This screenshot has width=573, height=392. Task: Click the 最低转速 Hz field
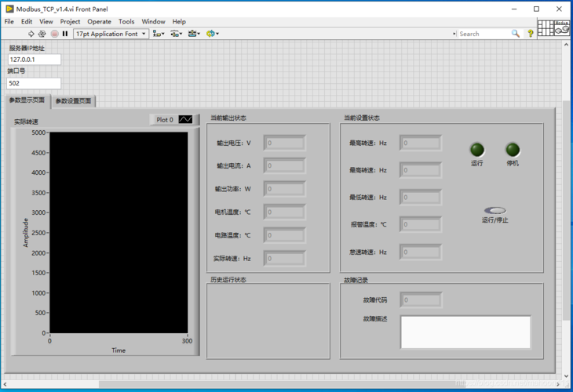click(x=420, y=197)
